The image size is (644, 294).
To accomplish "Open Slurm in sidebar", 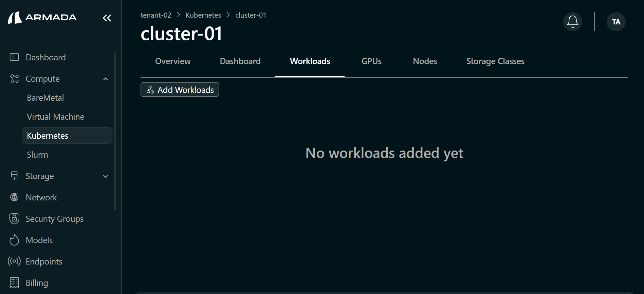I will pos(37,155).
